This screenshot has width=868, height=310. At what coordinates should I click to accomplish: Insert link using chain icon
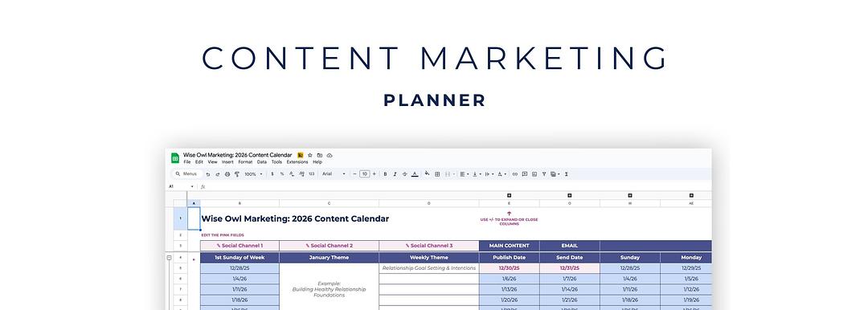[515, 173]
